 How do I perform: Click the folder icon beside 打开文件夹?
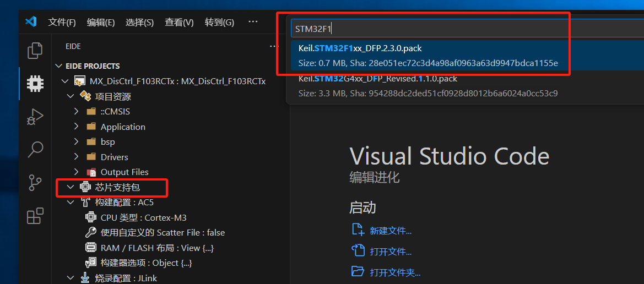[358, 271]
